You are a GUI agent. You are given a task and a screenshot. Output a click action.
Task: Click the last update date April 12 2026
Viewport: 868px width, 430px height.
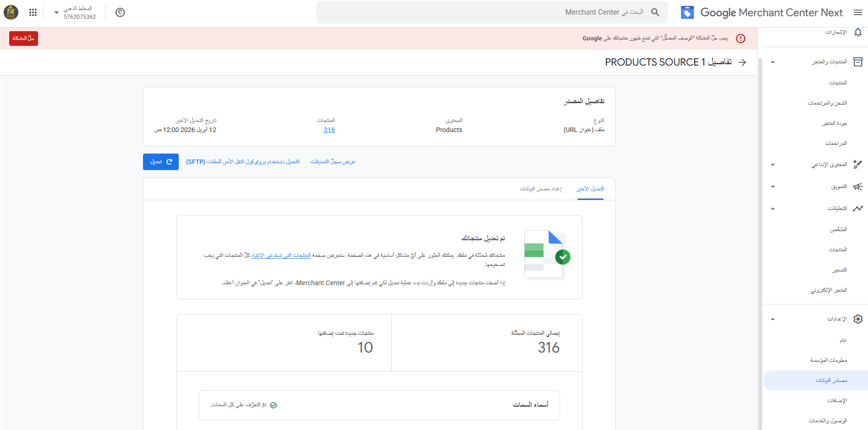[x=185, y=130]
